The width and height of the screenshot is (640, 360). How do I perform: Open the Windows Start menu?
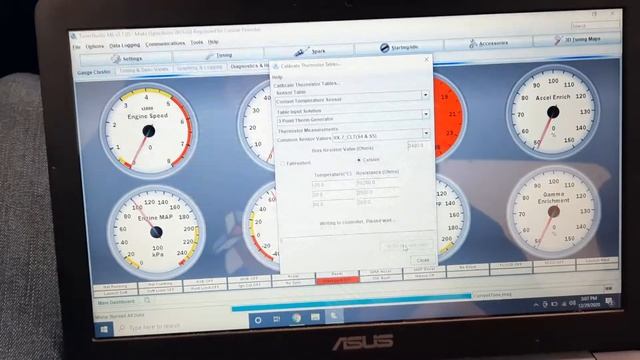click(x=104, y=329)
